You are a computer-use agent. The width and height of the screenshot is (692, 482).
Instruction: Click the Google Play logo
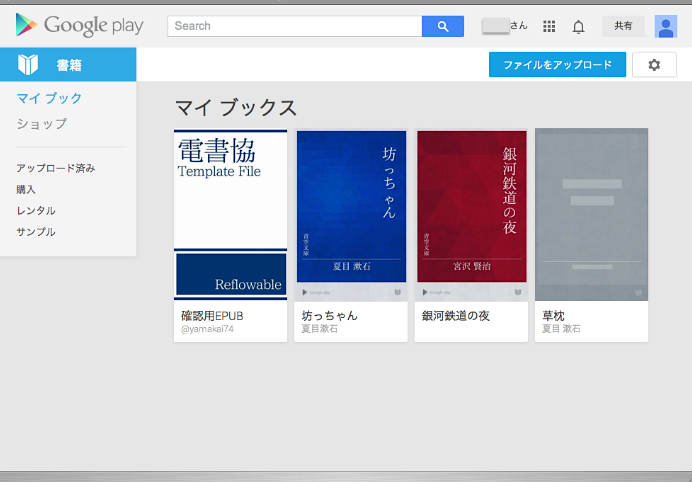pos(79,25)
